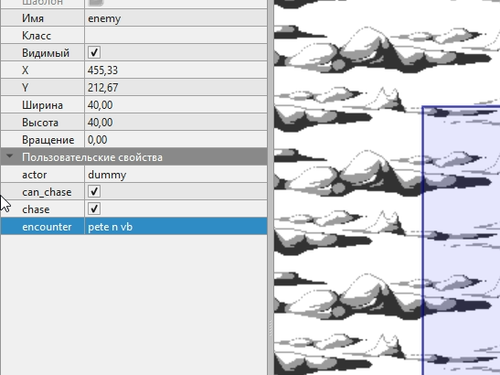Edit the Вращение value 0,00
Screen dimensions: 500x375
pyautogui.click(x=176, y=140)
